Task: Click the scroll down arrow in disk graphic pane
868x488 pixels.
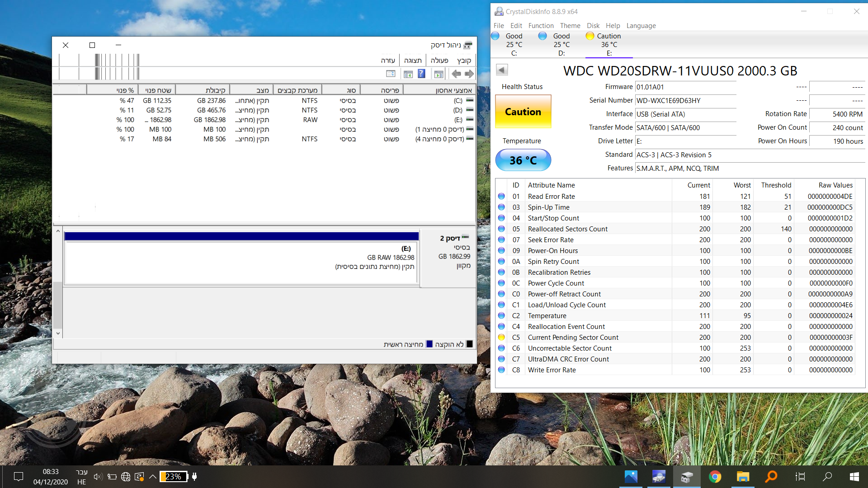Action: [58, 333]
